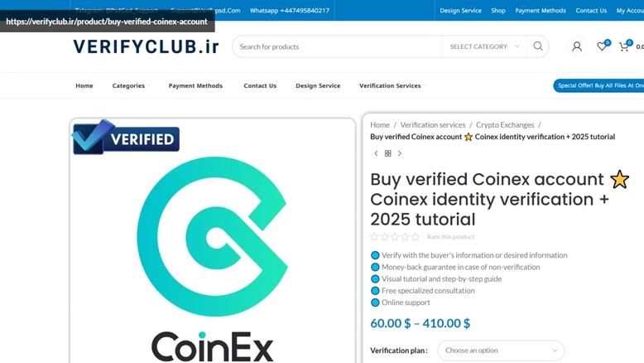Open the Payment Methods nav item
This screenshot has width=644, height=363.
(x=195, y=85)
